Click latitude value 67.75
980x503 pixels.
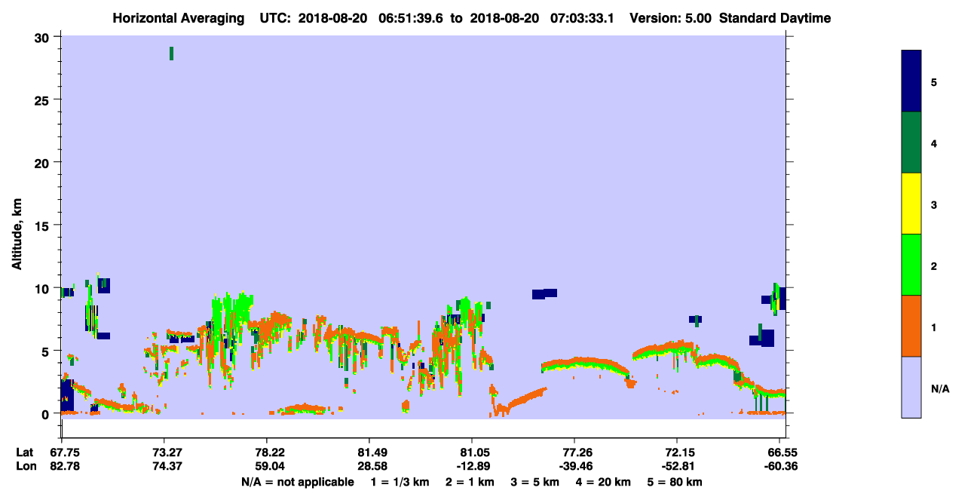pos(66,452)
